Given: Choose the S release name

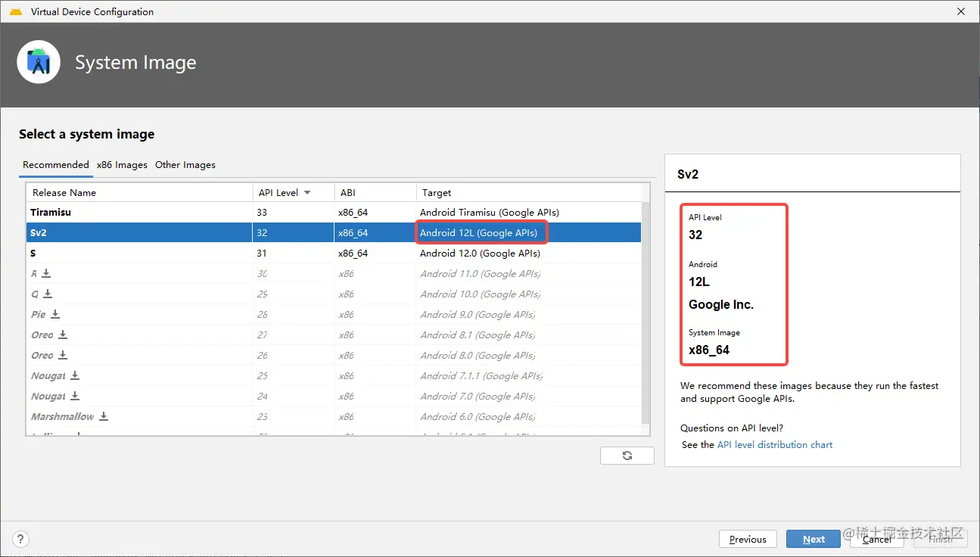Looking at the screenshot, I should [x=33, y=254].
